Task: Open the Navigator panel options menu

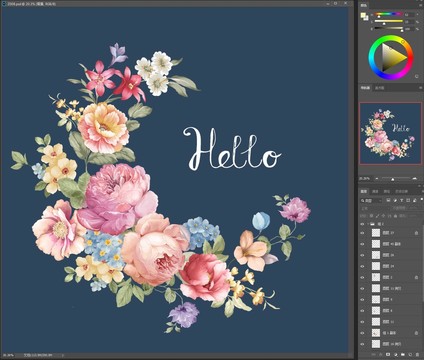Action: 421,88
